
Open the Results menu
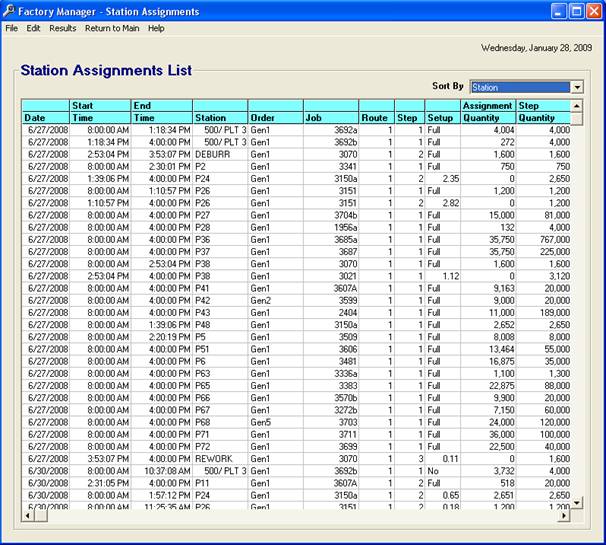[63, 28]
